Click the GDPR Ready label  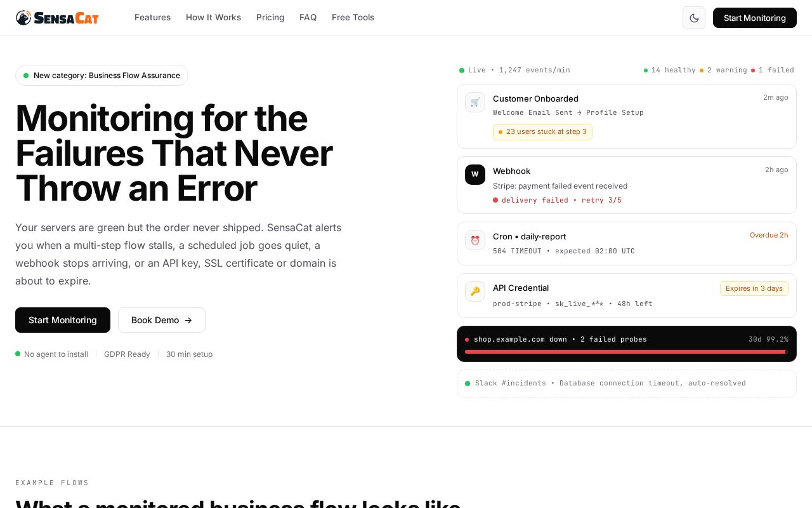click(127, 354)
